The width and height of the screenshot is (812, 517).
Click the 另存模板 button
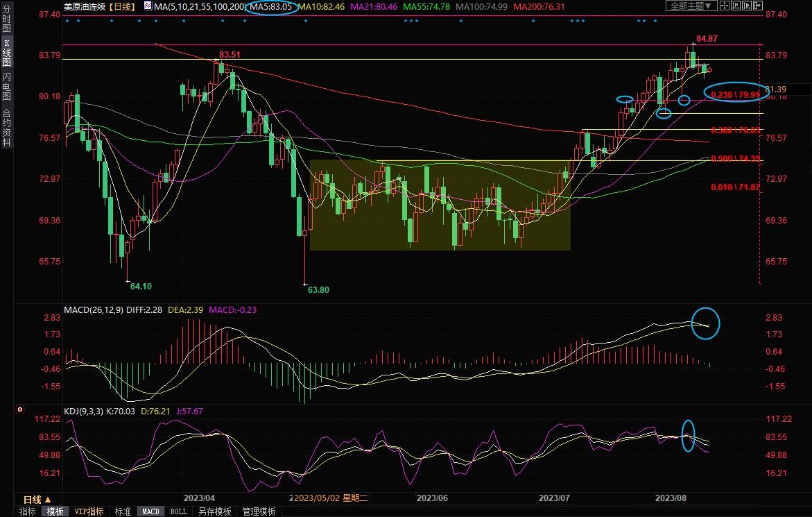tap(214, 511)
